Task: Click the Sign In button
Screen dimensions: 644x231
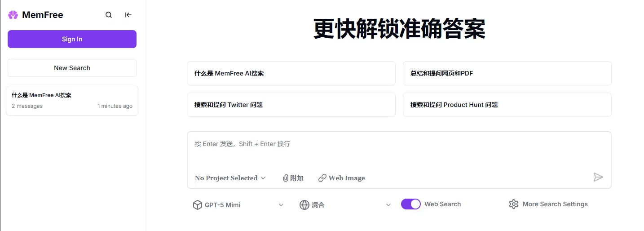Action: 72,39
